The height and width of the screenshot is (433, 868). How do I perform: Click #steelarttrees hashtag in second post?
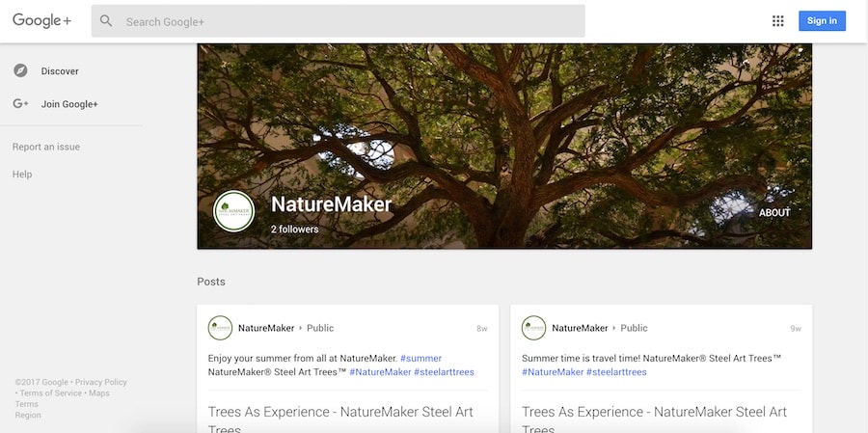pos(617,371)
